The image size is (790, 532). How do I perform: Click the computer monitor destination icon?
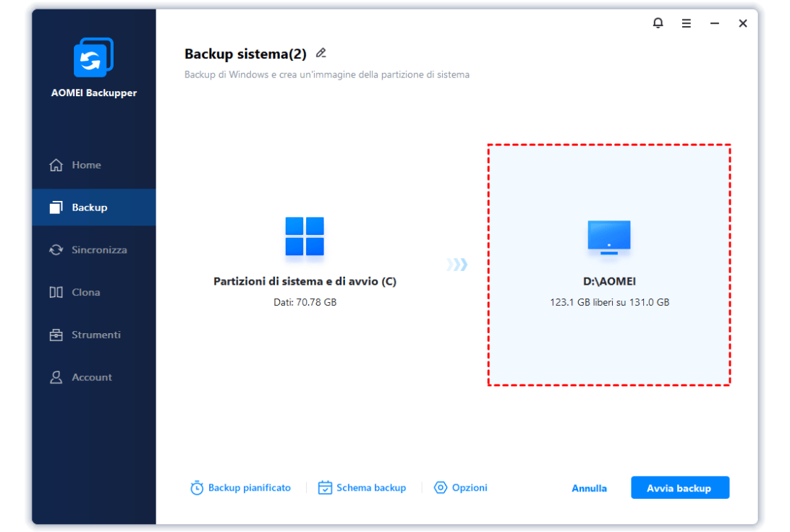609,237
